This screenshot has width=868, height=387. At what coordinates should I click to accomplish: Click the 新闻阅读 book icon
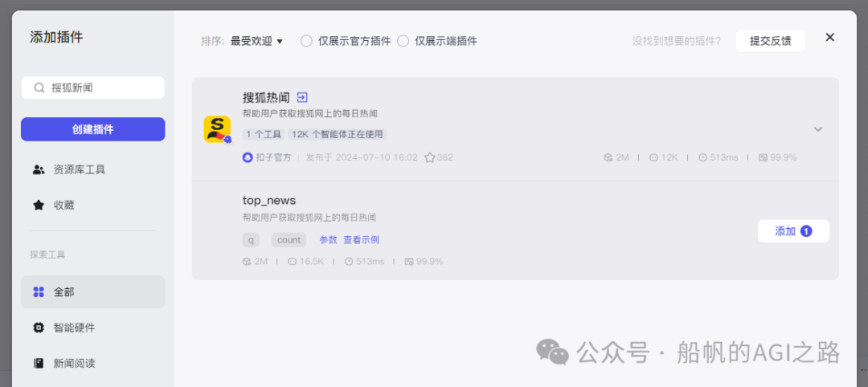[39, 363]
